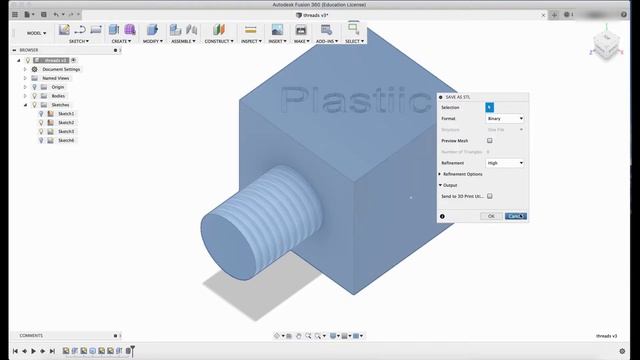The height and width of the screenshot is (360, 640).
Task: Click the Make 3D print icon
Action: 301,30
